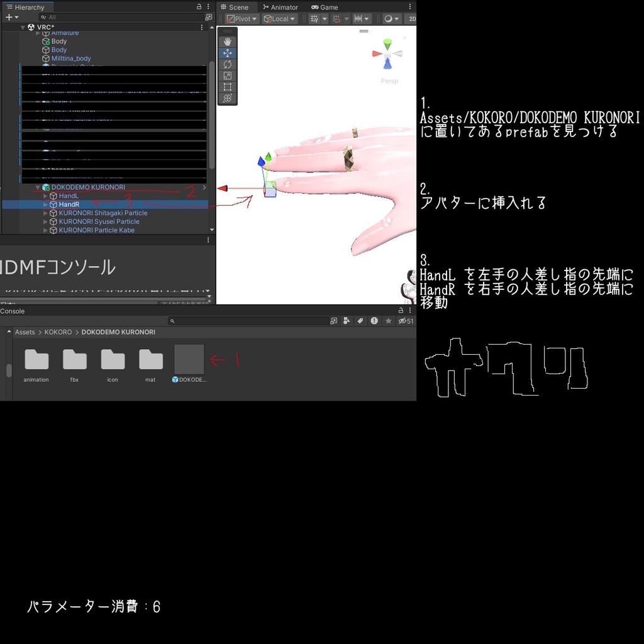
Task: Click Search by Label tag icon
Action: pos(360,321)
